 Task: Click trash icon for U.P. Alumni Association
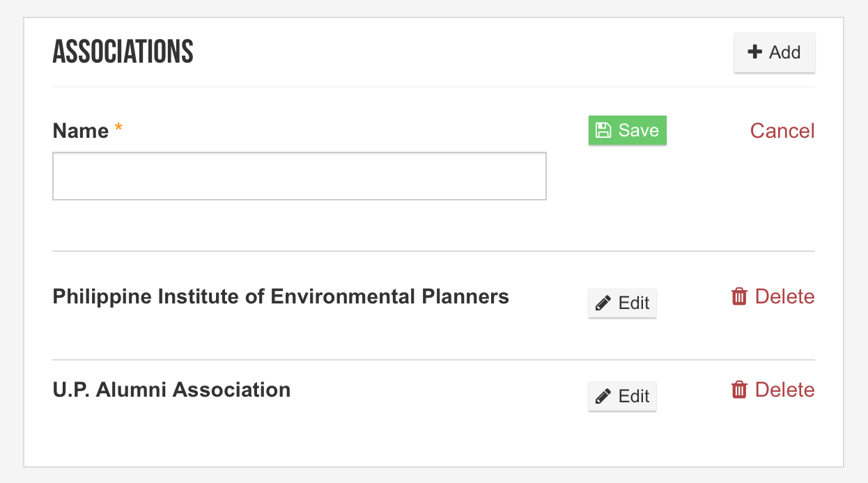(739, 390)
